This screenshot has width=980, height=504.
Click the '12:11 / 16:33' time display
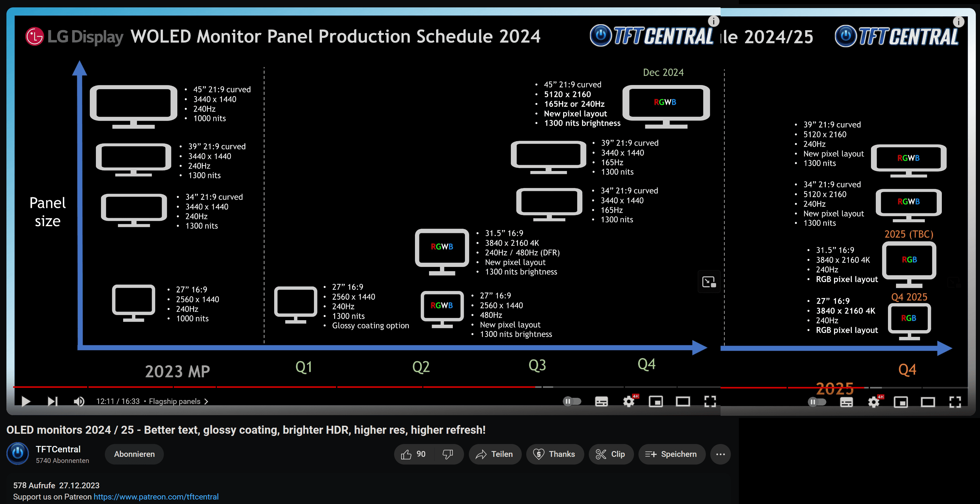(x=118, y=401)
